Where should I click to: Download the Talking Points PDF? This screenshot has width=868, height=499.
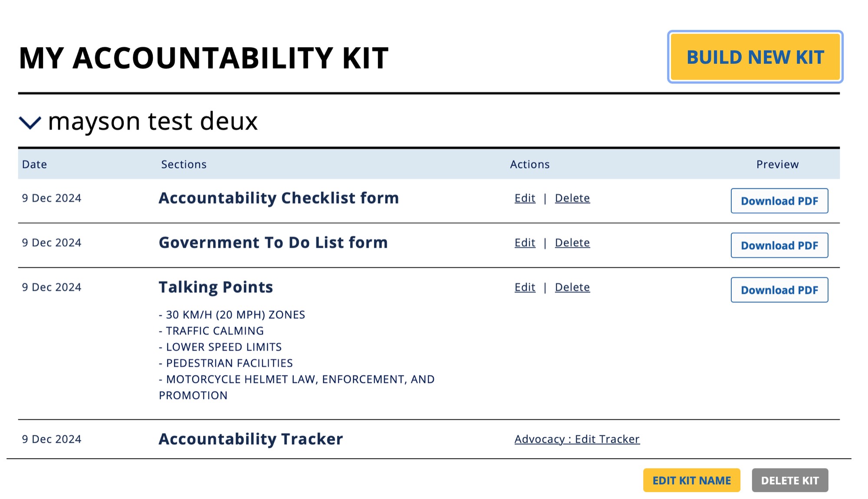point(779,290)
